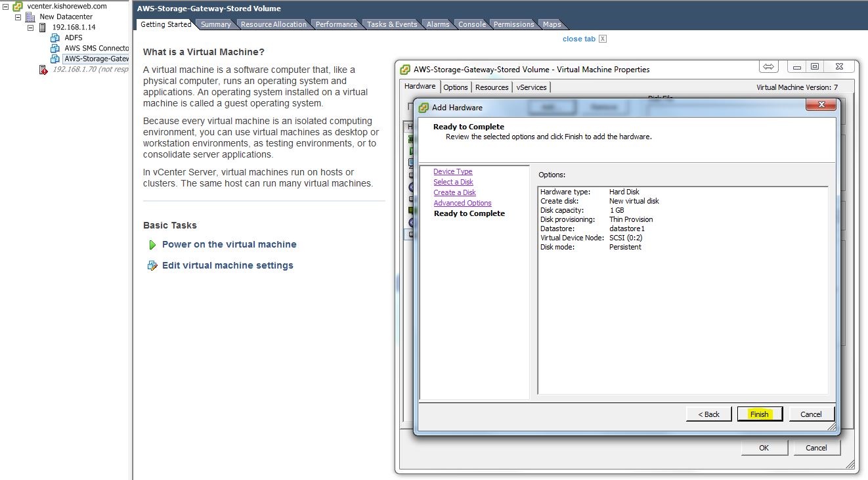Click Finish to add the hardware

click(760, 414)
